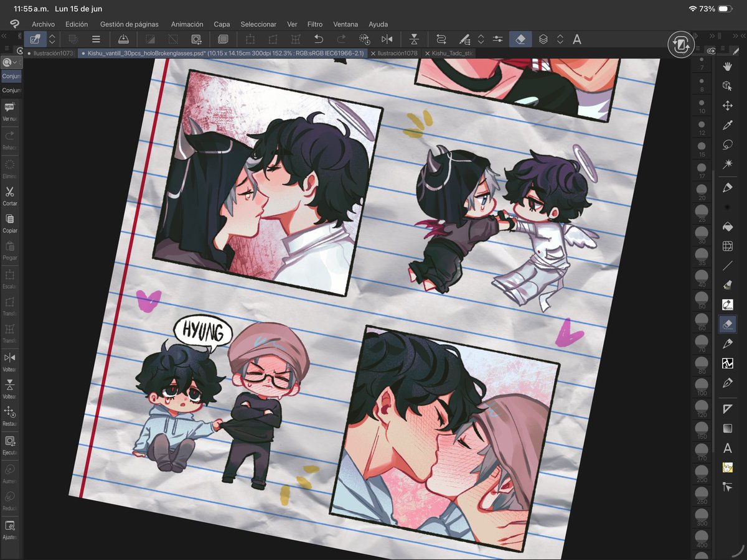747x560 pixels.
Task: Select the straight line figure tool
Action: (727, 266)
